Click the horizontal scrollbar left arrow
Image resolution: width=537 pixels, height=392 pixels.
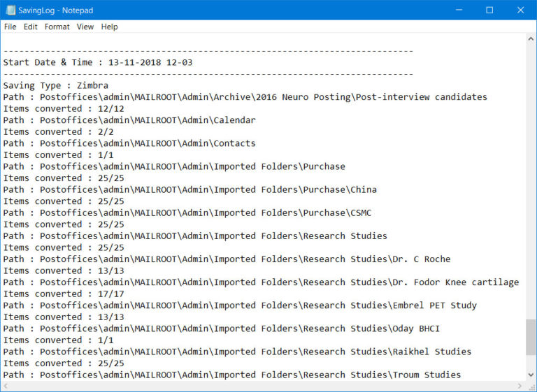(x=6, y=386)
